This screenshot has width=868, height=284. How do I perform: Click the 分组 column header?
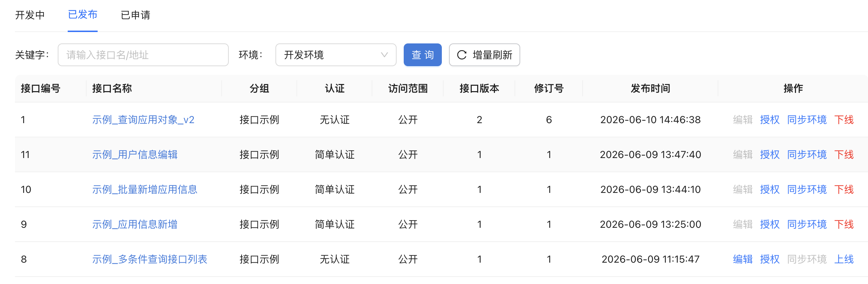click(x=259, y=88)
